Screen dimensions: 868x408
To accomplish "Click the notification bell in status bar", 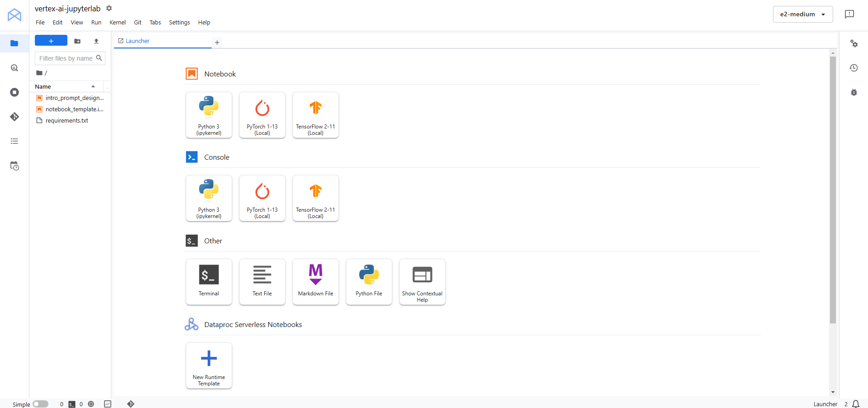I will (856, 404).
